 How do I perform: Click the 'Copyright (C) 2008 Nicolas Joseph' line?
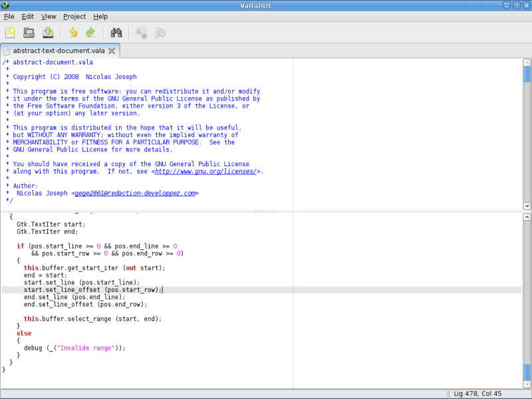(74, 76)
